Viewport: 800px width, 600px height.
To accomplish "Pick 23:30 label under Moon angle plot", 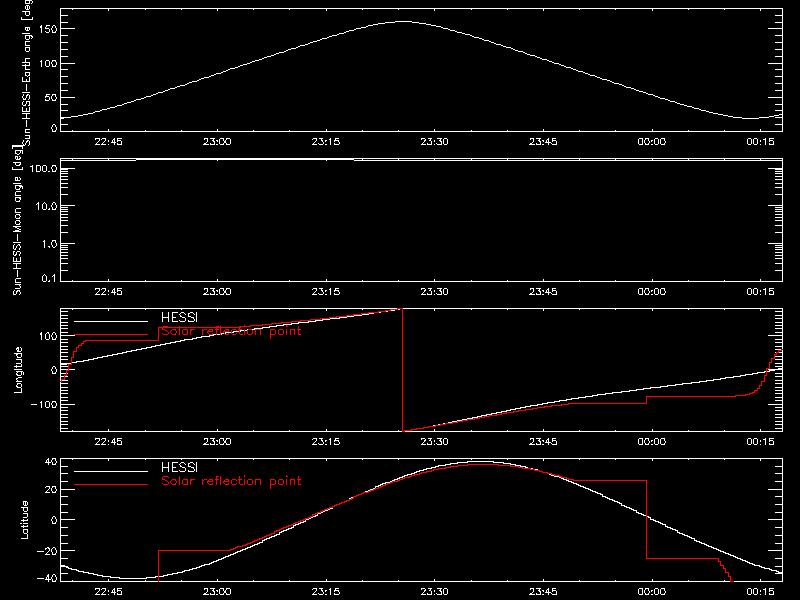I will (x=435, y=292).
